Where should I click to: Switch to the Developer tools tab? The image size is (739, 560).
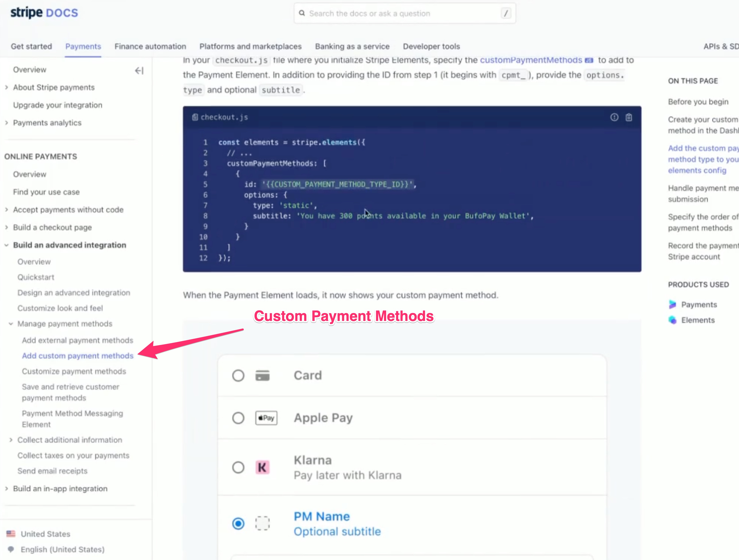(431, 46)
